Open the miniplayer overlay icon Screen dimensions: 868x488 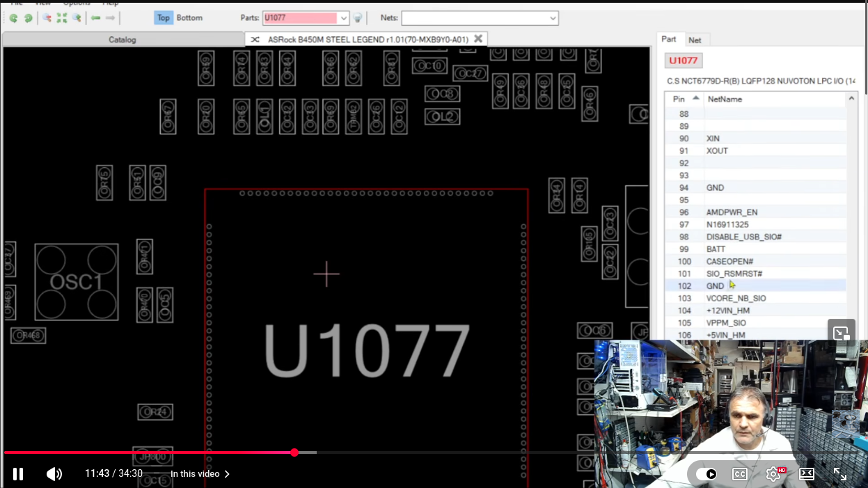tap(842, 333)
